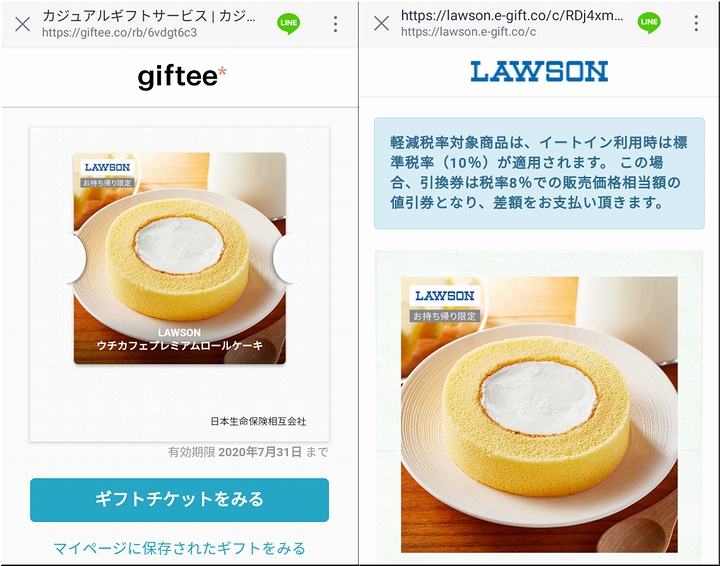Screen dimensions: 720x566
Task: Open three-dot menu on giftee page
Action: coord(336,24)
